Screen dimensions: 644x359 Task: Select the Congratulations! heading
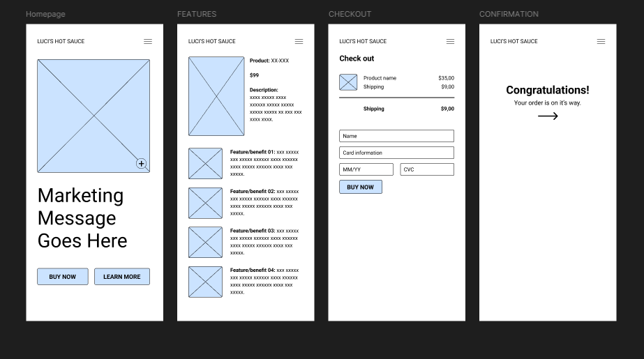[548, 90]
